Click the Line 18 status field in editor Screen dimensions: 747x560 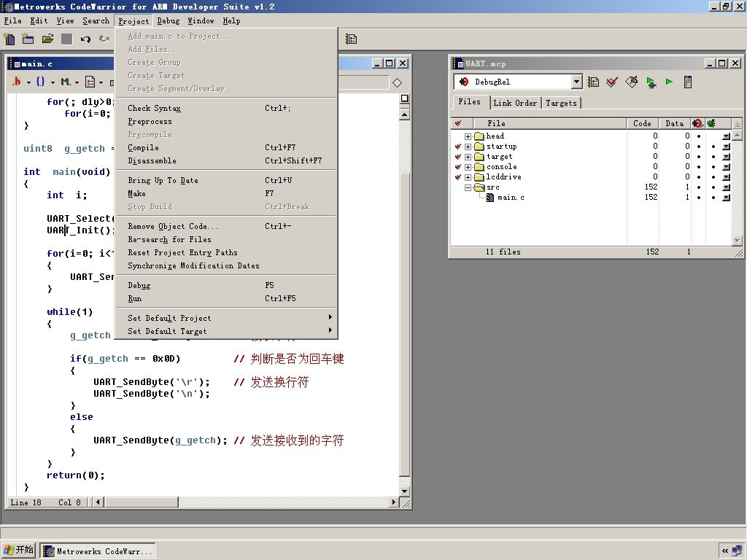[26, 502]
